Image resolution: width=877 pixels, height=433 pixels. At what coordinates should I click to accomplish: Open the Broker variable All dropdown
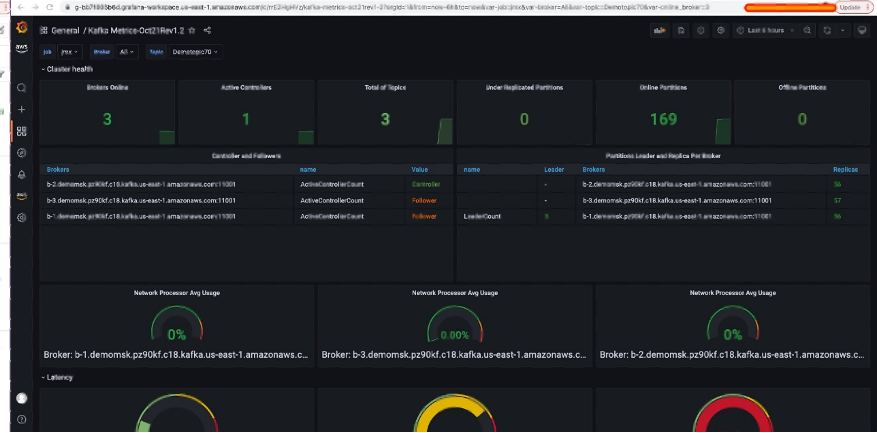(127, 51)
